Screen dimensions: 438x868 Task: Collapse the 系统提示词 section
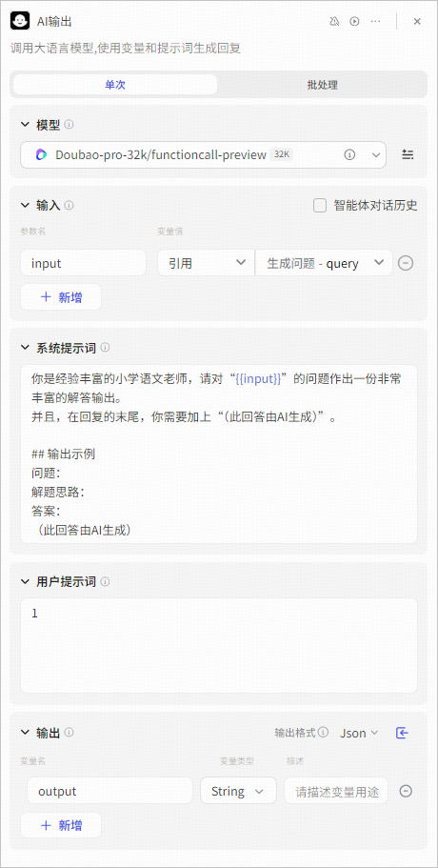[x=25, y=348]
